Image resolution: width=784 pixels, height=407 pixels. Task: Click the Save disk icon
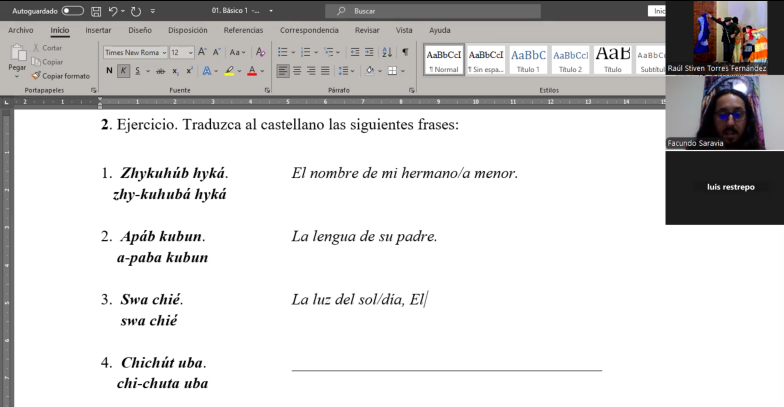pyautogui.click(x=96, y=11)
